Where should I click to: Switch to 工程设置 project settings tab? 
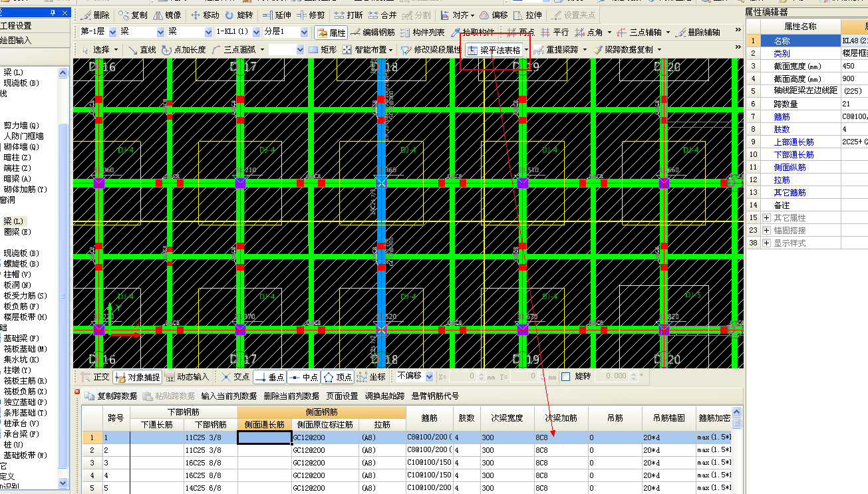[35, 25]
